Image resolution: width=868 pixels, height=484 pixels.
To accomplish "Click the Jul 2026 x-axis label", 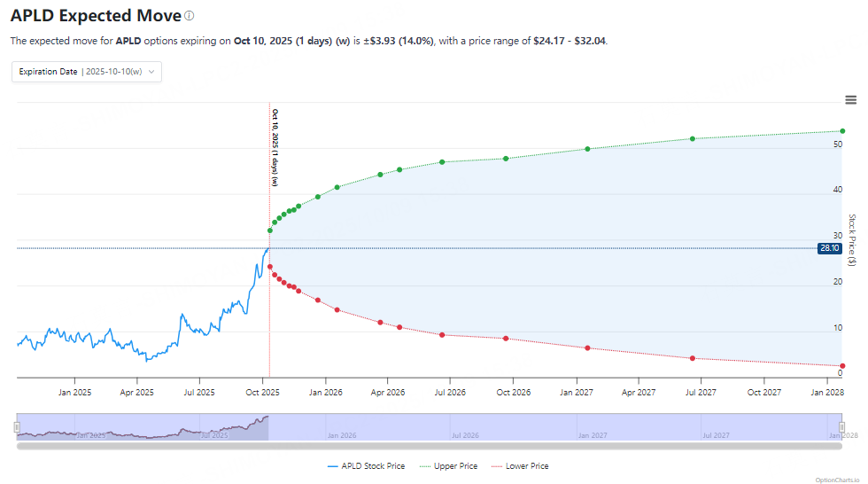I will click(x=450, y=393).
